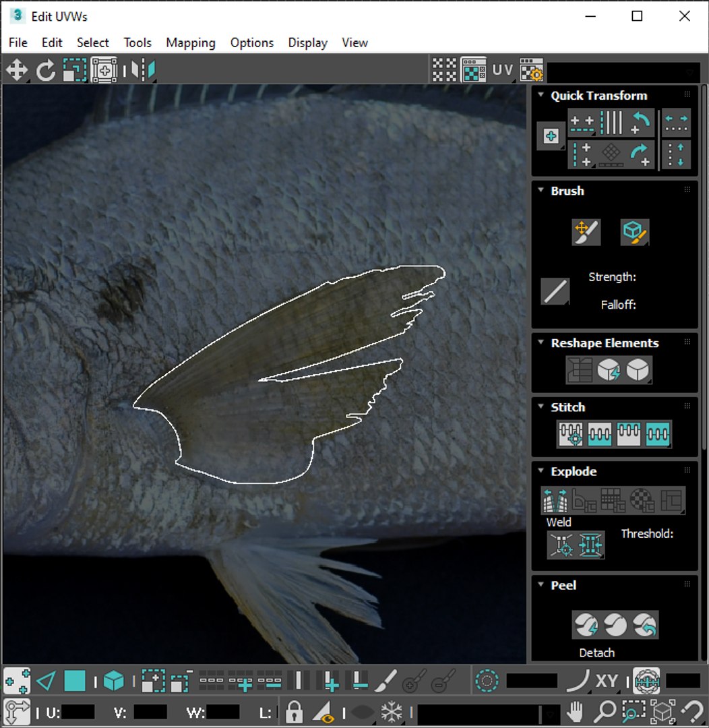The height and width of the screenshot is (728, 709).
Task: Toggle the Soft Selection circle icon
Action: tap(487, 681)
